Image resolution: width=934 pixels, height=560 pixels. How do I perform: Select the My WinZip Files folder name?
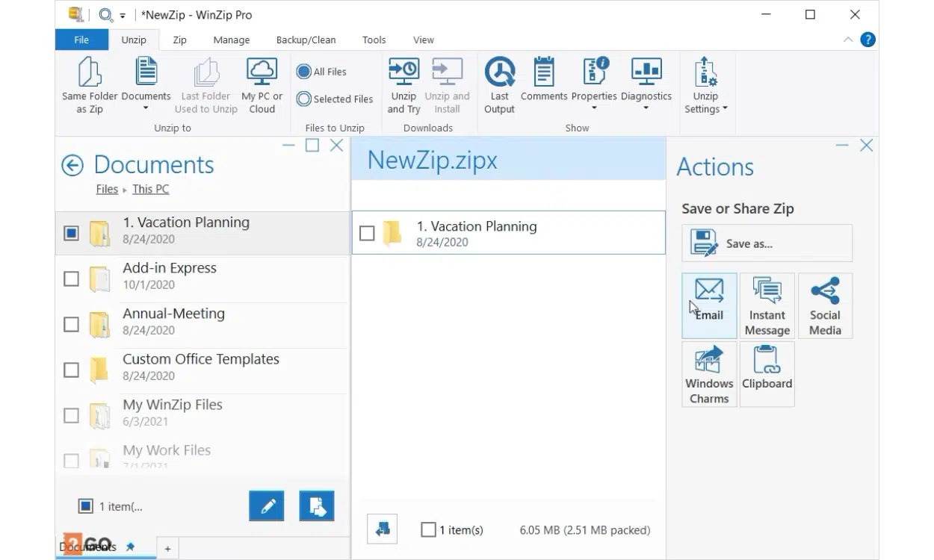[x=173, y=405]
